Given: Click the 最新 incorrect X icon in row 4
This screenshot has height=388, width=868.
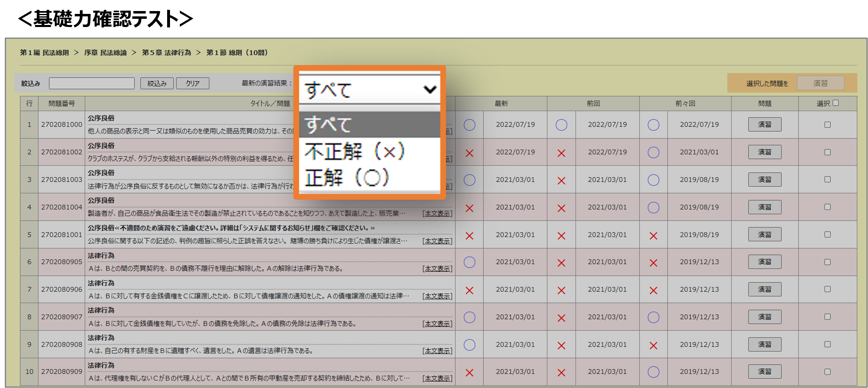Looking at the screenshot, I should 469,208.
